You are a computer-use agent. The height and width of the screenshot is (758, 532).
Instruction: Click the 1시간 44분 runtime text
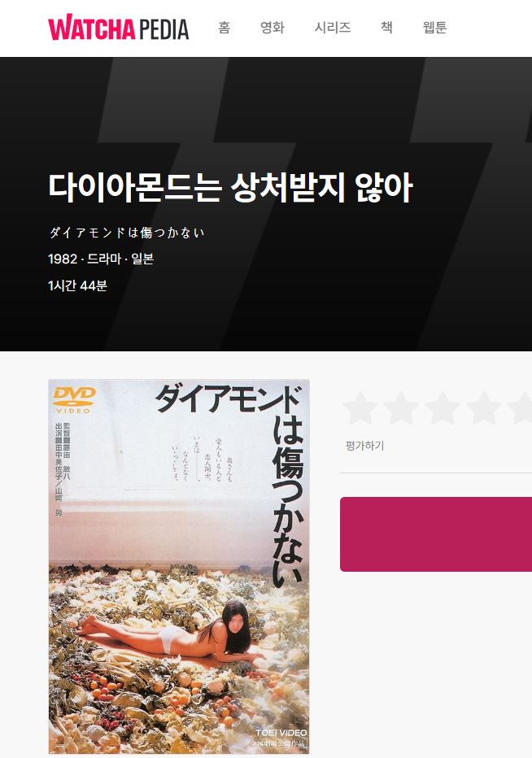point(77,285)
